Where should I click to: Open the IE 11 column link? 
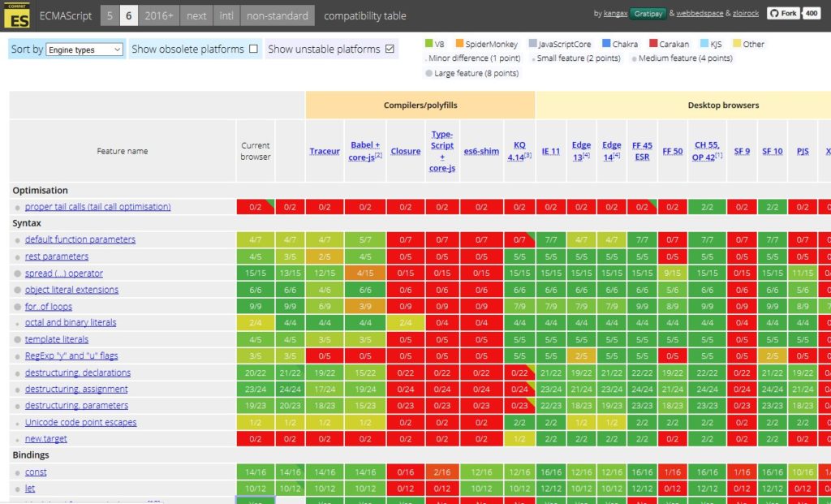[551, 151]
